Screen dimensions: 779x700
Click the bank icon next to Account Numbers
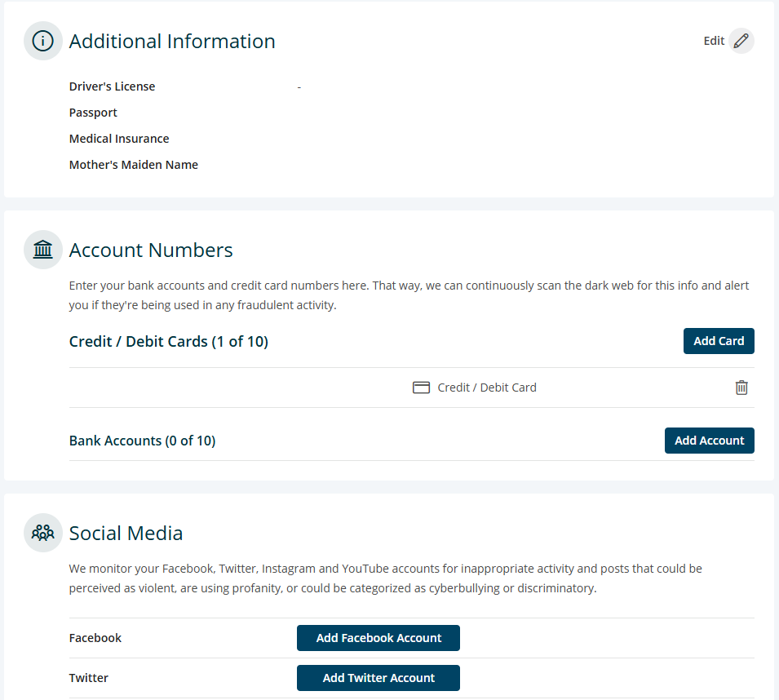click(x=42, y=249)
